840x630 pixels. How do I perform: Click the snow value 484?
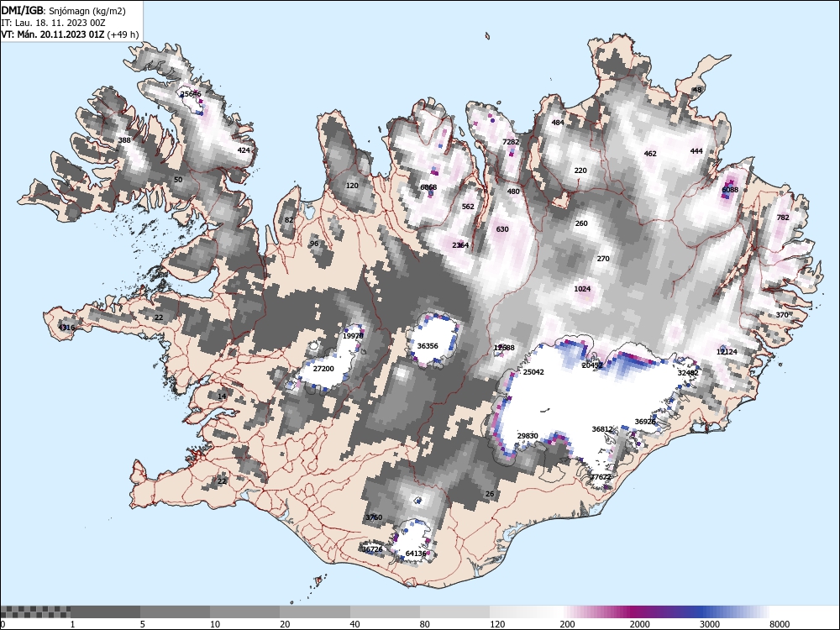click(x=558, y=122)
